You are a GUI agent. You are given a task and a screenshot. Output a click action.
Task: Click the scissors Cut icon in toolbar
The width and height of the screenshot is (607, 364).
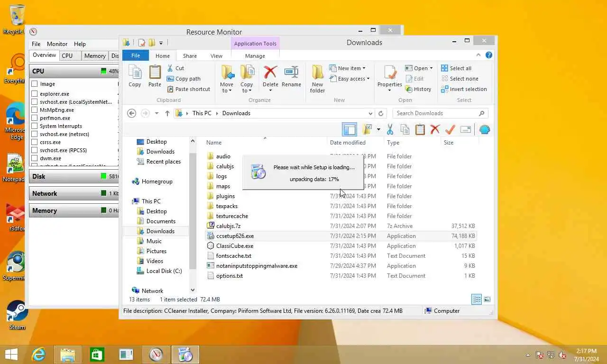click(x=390, y=129)
